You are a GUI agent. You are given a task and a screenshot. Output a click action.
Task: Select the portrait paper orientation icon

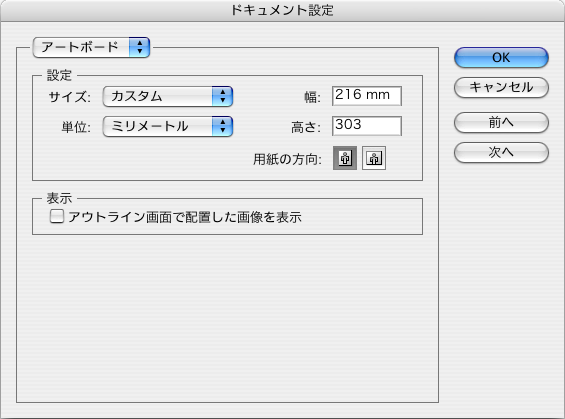(x=345, y=158)
